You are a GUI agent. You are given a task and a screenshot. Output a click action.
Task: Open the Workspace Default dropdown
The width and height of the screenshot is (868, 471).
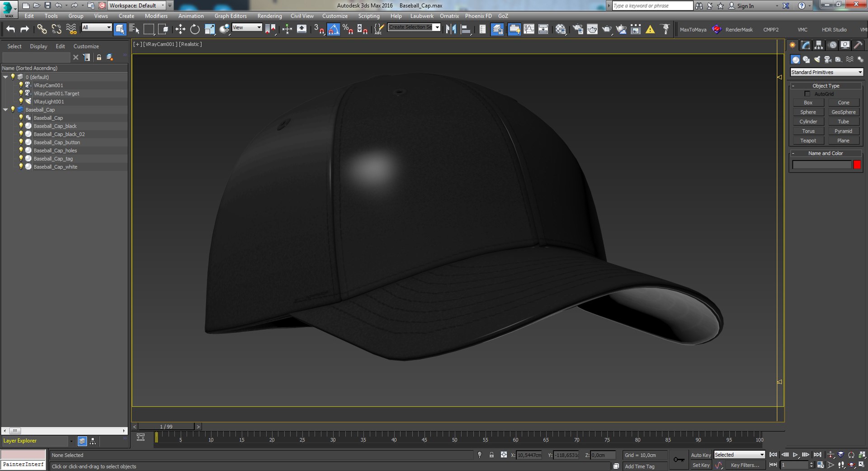tap(137, 5)
